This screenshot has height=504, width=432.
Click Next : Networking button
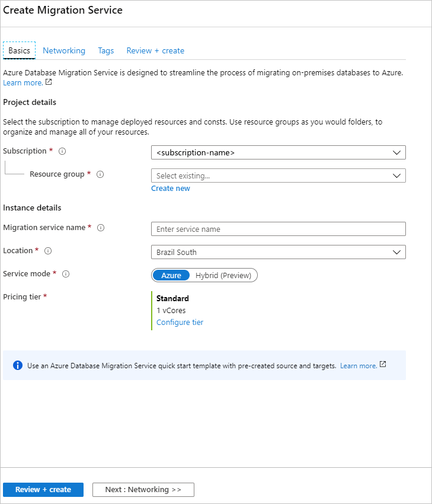143,489
